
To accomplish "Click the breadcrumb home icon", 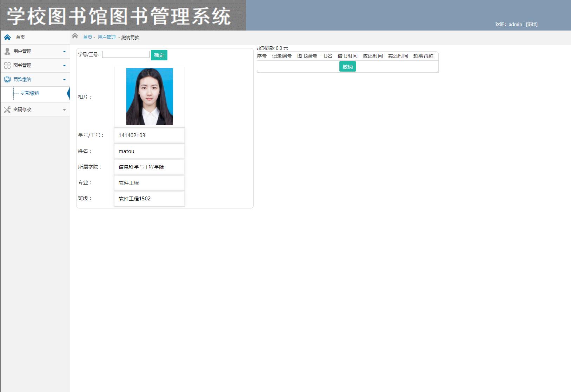I will coord(75,36).
